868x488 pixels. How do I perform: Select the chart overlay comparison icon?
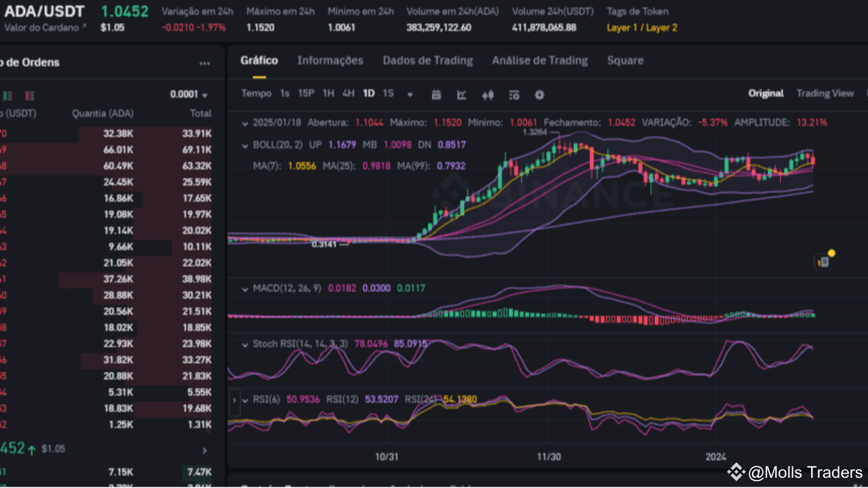click(488, 96)
